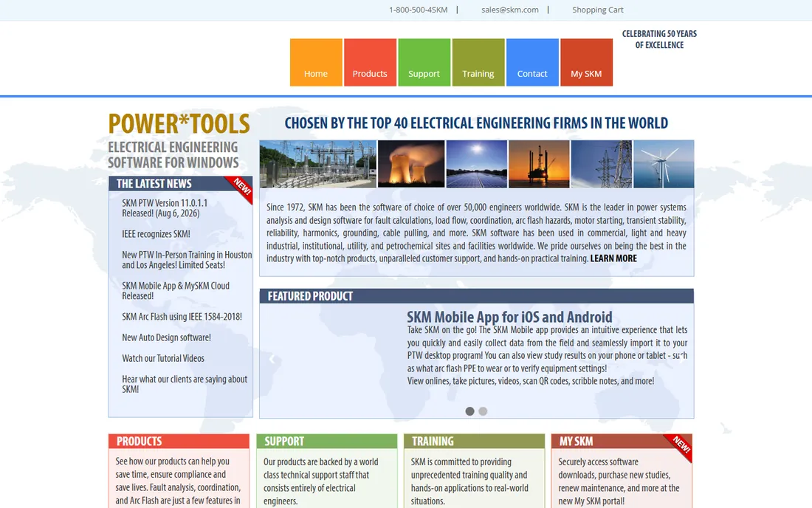The width and height of the screenshot is (812, 508).
Task: Click the NEW! ribbon on My SKM card
Action: (x=681, y=444)
